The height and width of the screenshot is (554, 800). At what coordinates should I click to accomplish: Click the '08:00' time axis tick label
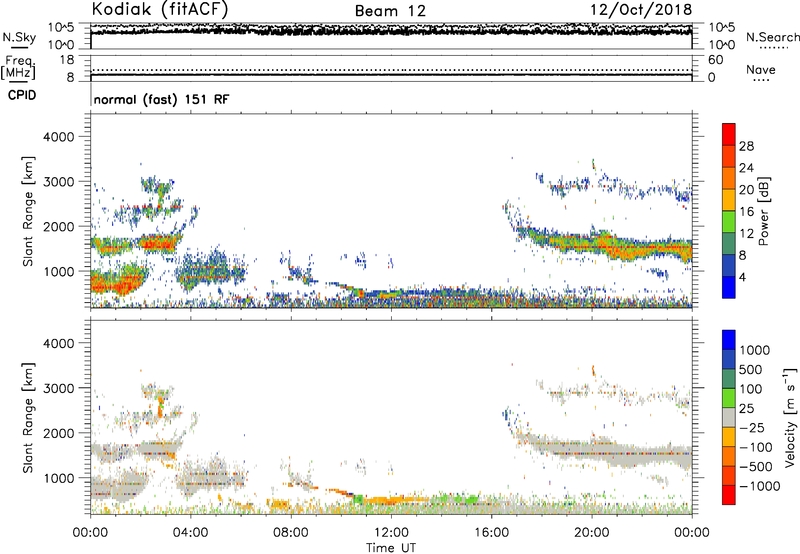pos(291,533)
